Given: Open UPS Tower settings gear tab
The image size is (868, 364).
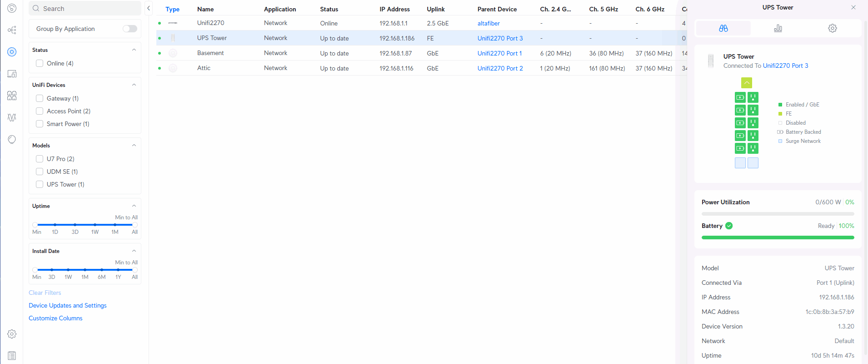Looking at the screenshot, I should pyautogui.click(x=832, y=28).
